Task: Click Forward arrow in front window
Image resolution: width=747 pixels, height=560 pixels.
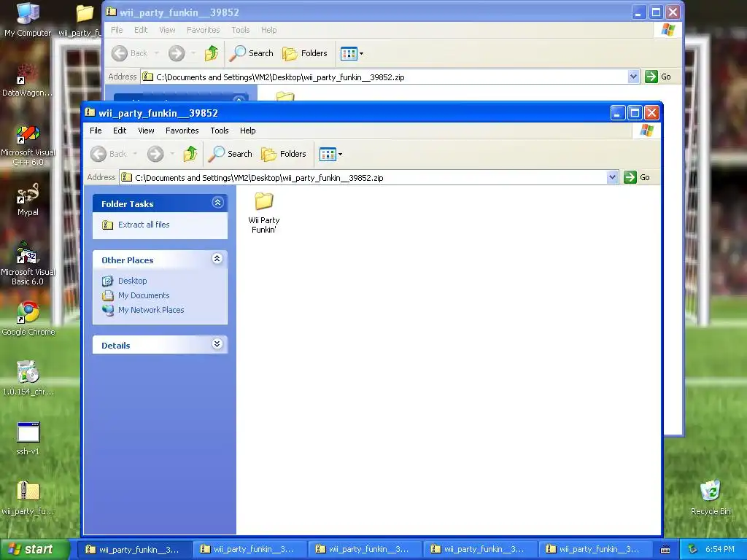Action: click(155, 154)
